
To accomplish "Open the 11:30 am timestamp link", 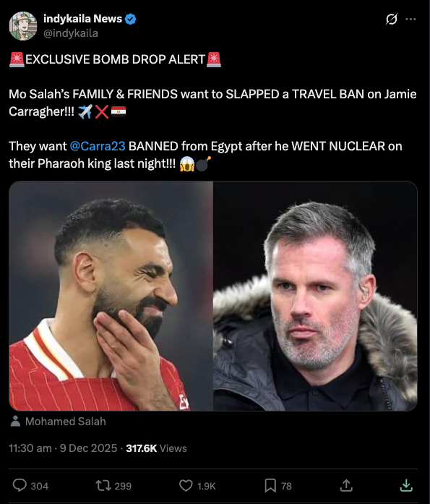I will click(30, 448).
